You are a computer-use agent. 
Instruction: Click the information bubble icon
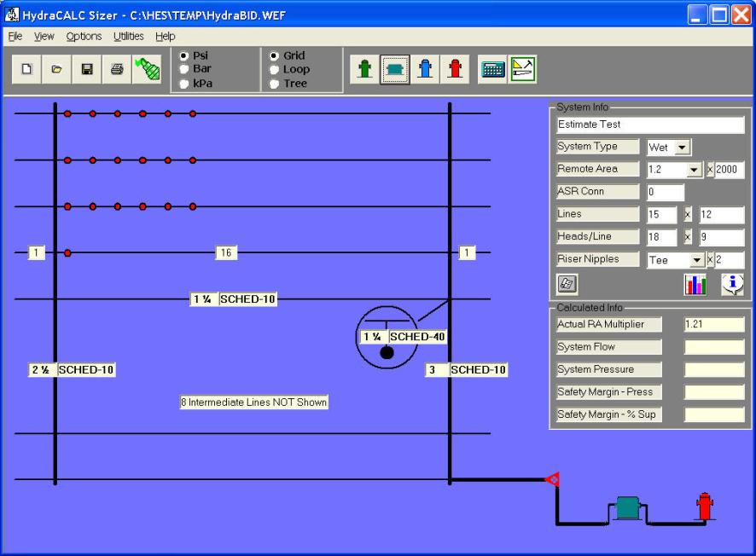(x=732, y=284)
